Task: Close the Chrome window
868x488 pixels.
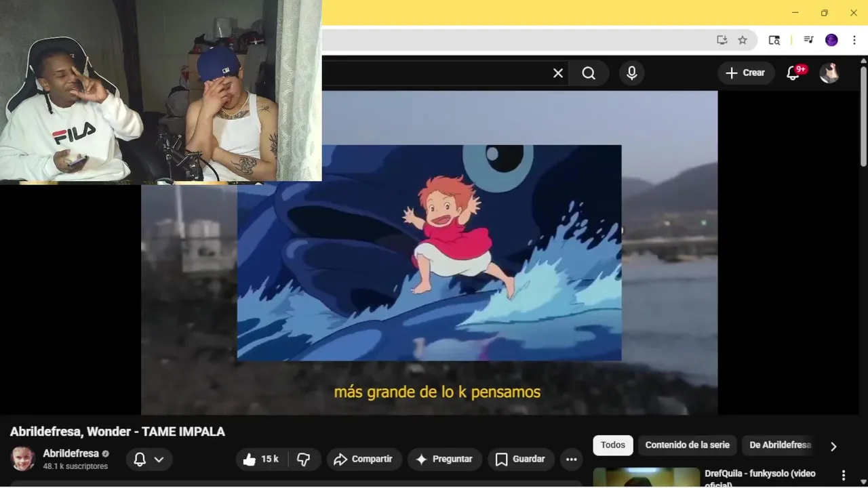Action: pos(853,13)
